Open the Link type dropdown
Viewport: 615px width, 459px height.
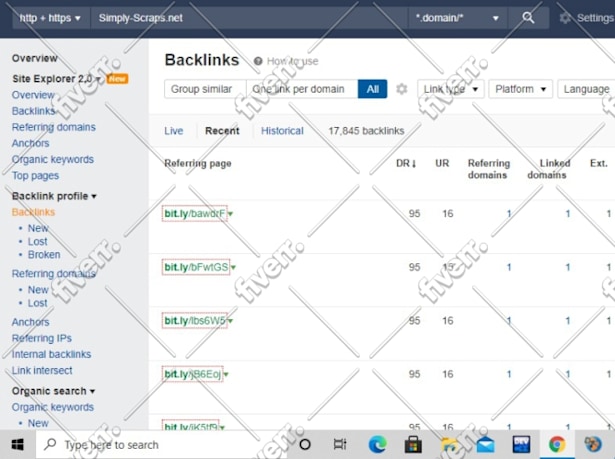[x=451, y=89]
